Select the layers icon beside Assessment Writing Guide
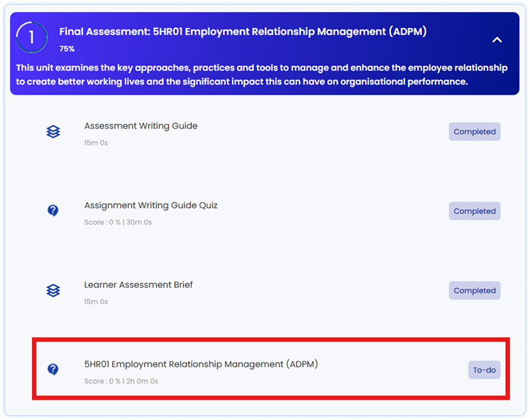This screenshot has width=530, height=420. (53, 131)
